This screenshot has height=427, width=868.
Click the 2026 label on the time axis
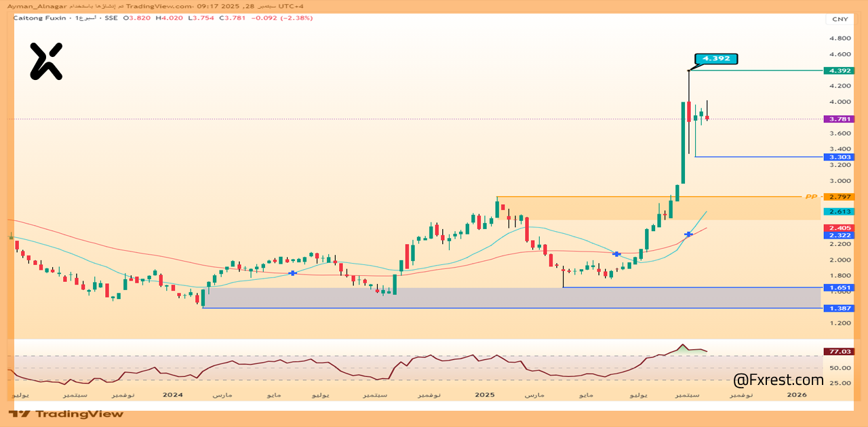pyautogui.click(x=797, y=394)
